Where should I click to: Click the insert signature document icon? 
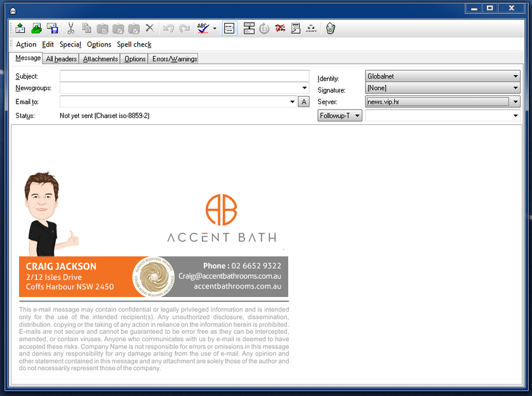295,29
